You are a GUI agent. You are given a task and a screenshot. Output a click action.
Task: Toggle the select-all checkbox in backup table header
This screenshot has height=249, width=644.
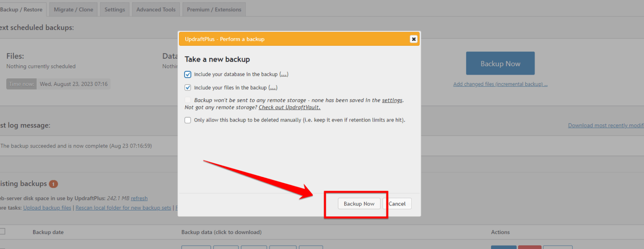tap(3, 232)
